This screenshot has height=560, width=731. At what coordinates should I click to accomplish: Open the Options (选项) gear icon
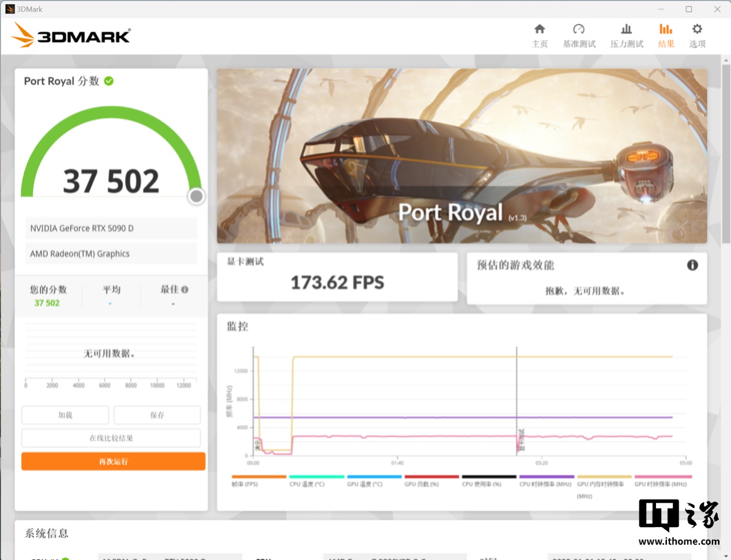697,29
